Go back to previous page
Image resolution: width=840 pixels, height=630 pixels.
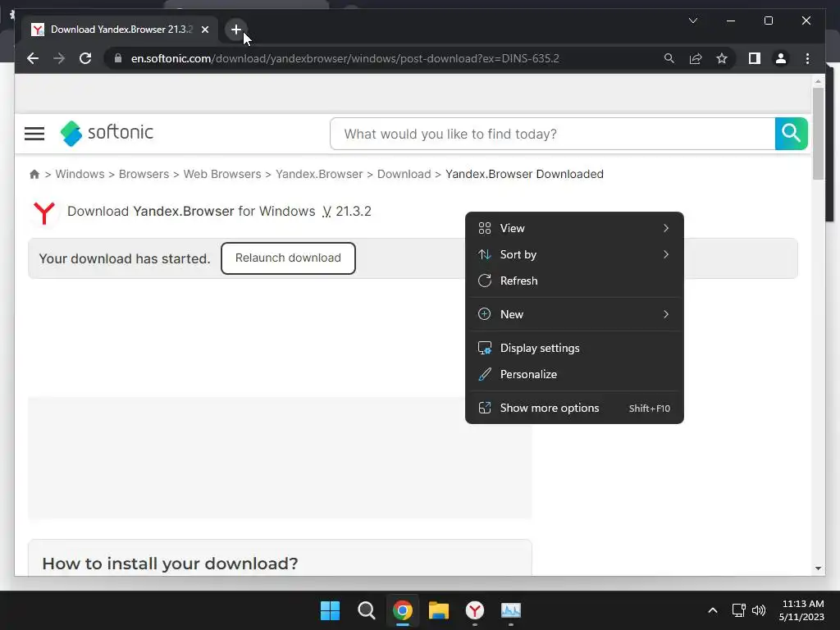[x=33, y=58]
